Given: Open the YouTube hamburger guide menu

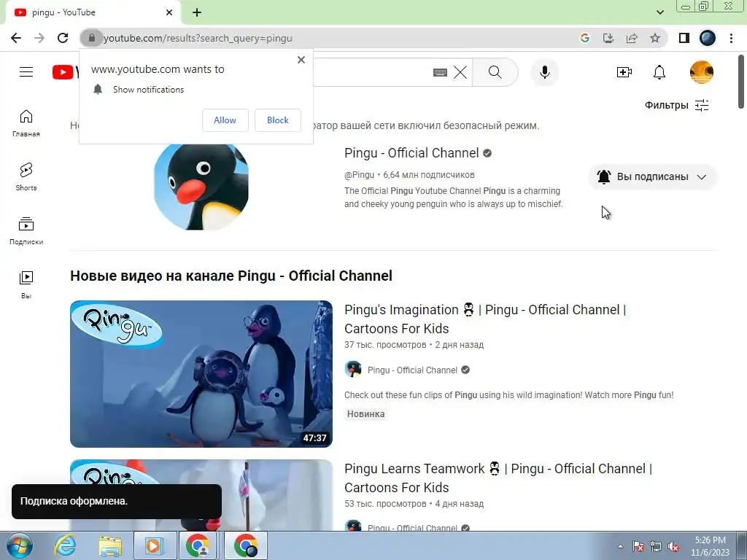Looking at the screenshot, I should [26, 72].
